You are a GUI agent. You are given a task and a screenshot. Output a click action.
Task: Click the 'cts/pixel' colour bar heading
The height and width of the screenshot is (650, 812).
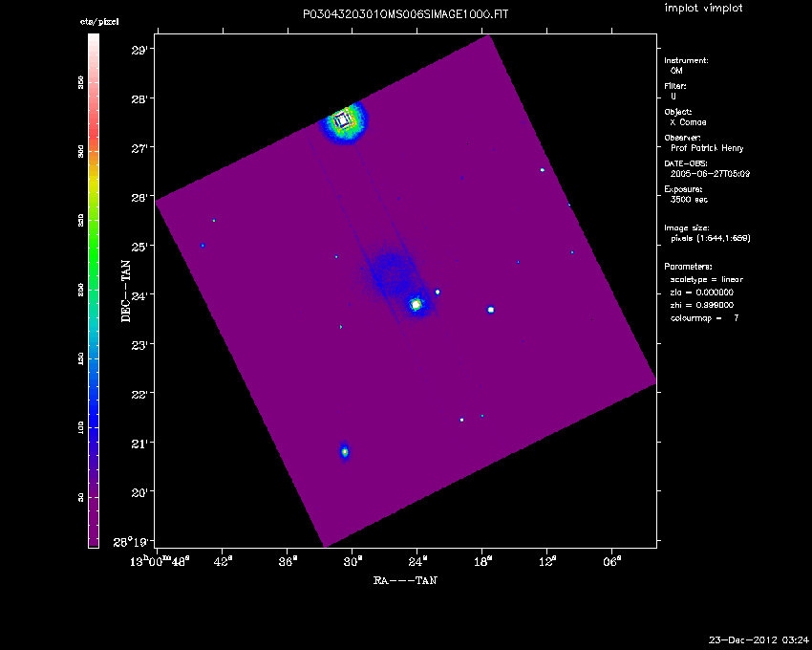click(99, 22)
